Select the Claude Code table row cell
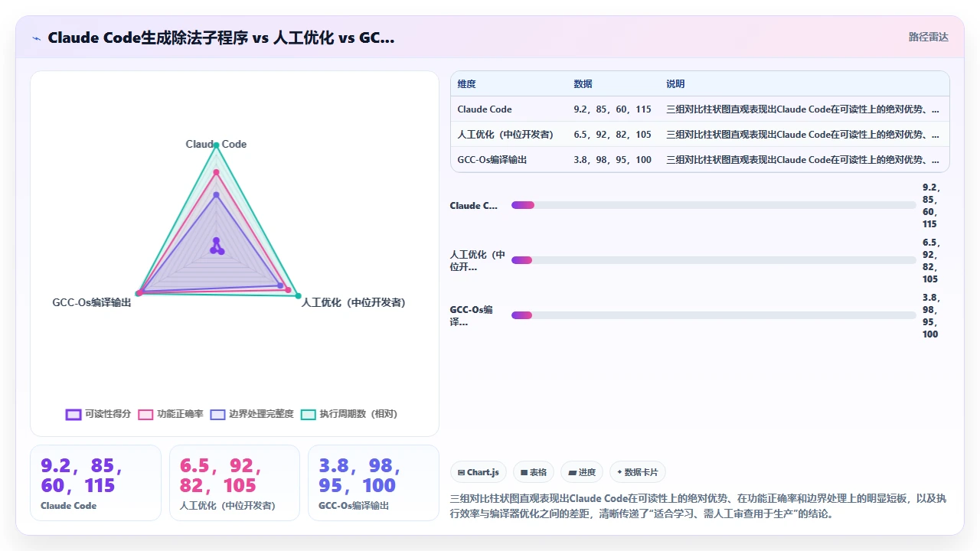 485,109
